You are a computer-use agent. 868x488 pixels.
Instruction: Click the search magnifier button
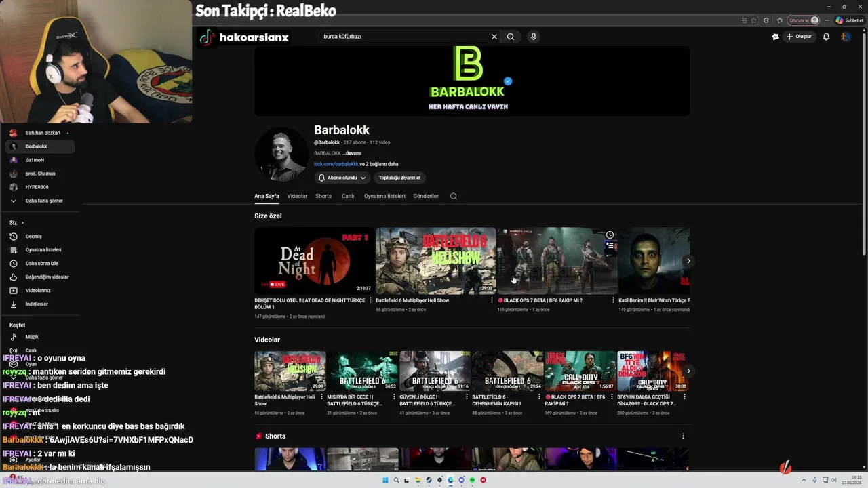coord(511,37)
